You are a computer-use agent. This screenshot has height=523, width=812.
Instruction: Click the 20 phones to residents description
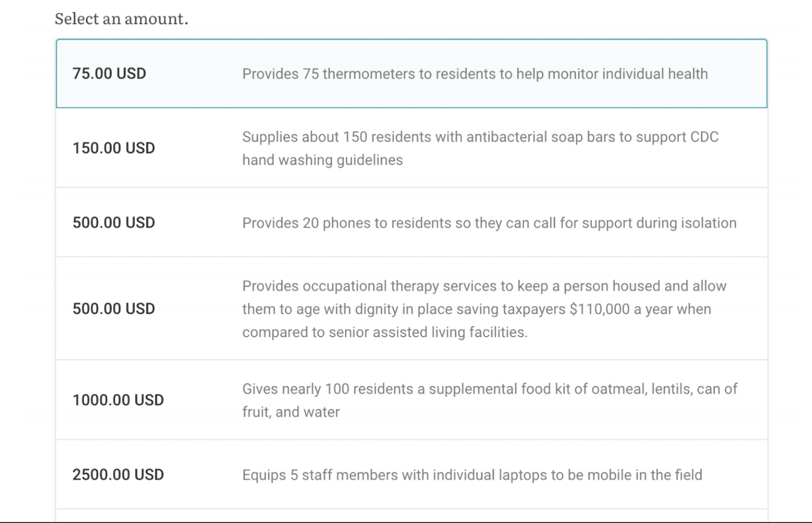[489, 223]
